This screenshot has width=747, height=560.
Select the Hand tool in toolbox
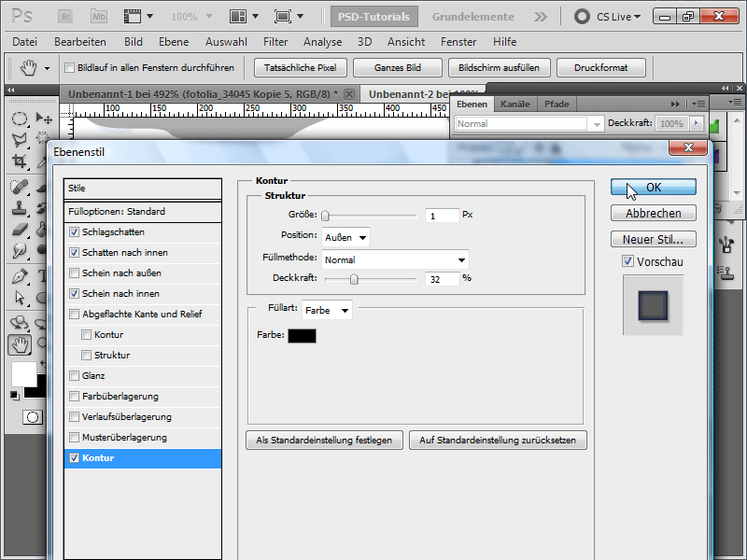pyautogui.click(x=20, y=344)
